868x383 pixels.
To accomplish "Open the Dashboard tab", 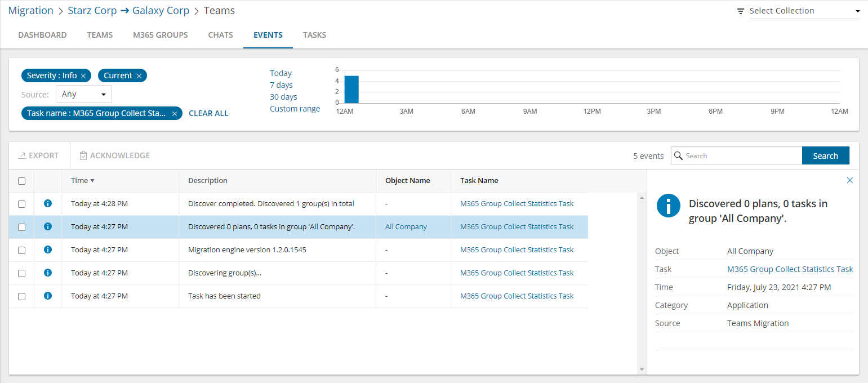I will point(42,35).
